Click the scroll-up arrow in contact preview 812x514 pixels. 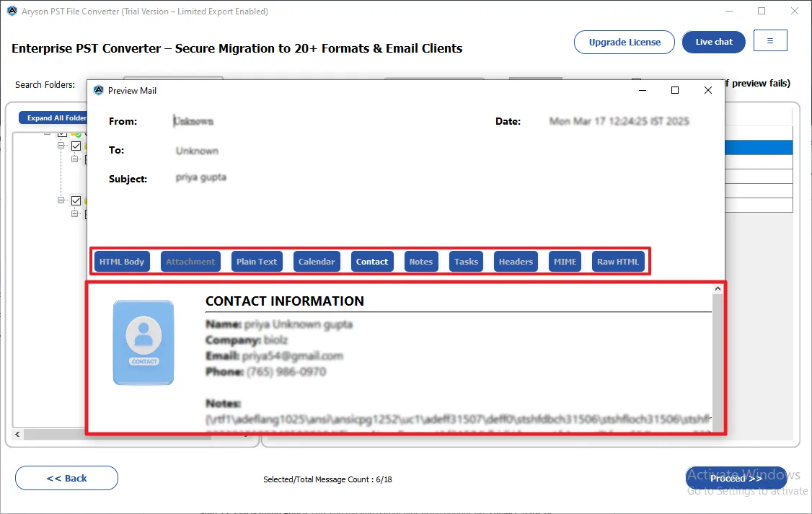pyautogui.click(x=718, y=289)
